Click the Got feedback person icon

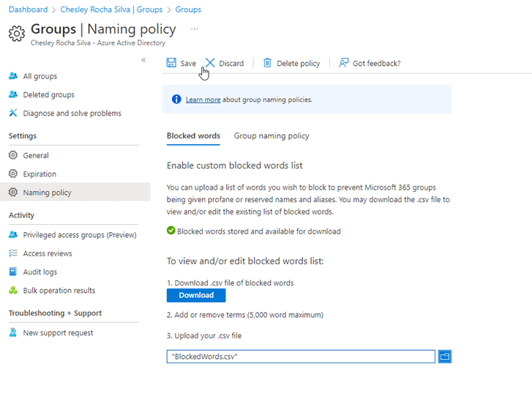(343, 63)
